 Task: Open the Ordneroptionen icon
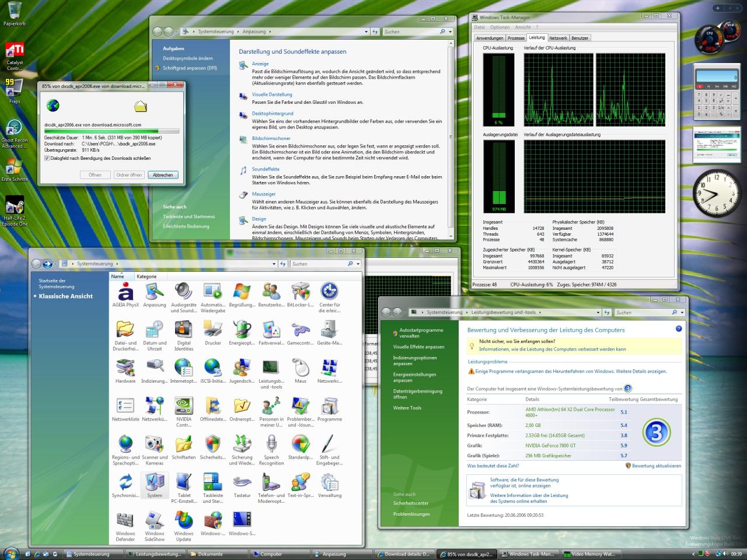(242, 409)
